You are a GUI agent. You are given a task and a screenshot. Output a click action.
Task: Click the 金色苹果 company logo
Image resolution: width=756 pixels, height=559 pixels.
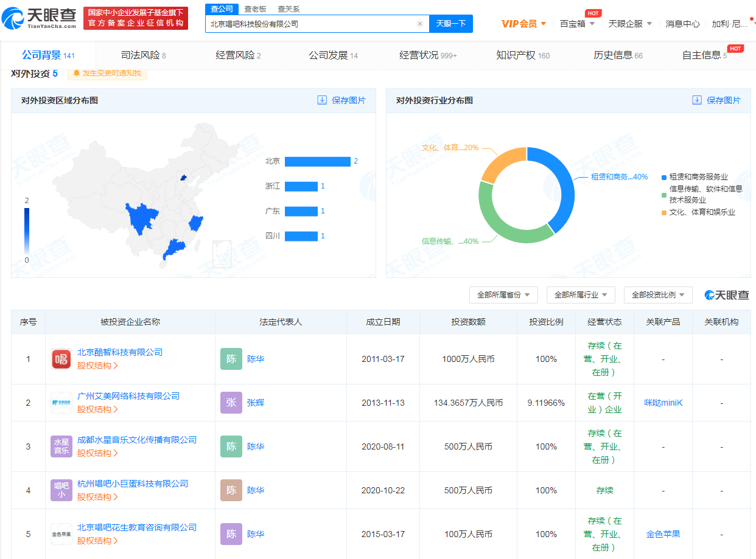click(61, 534)
